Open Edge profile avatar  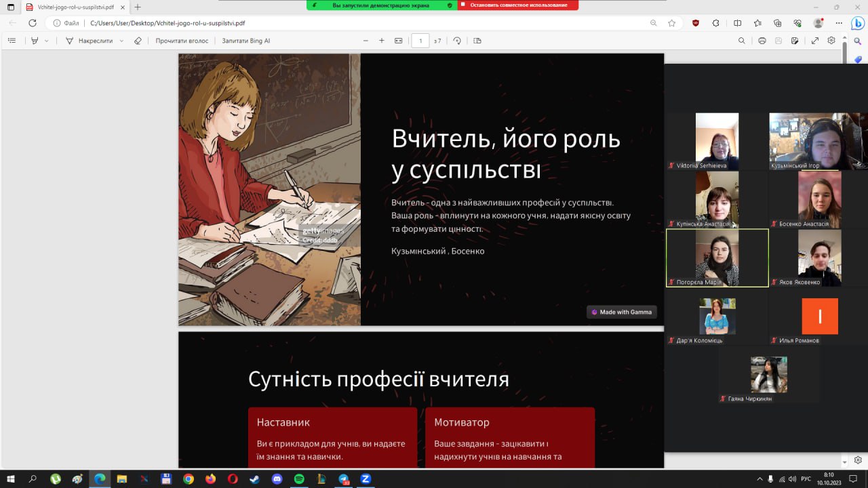click(x=818, y=23)
